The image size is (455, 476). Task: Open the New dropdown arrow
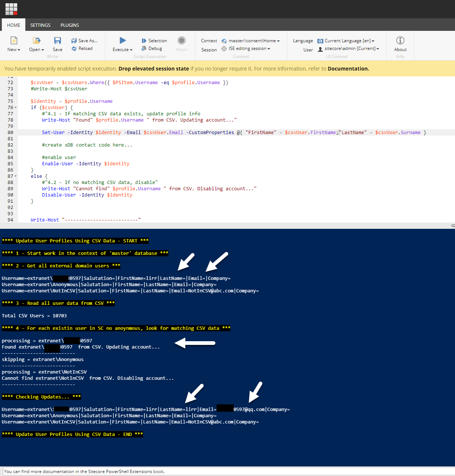tap(19, 50)
